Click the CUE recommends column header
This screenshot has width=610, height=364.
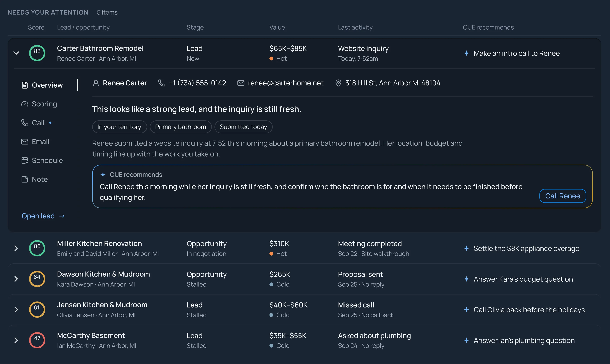click(x=488, y=27)
